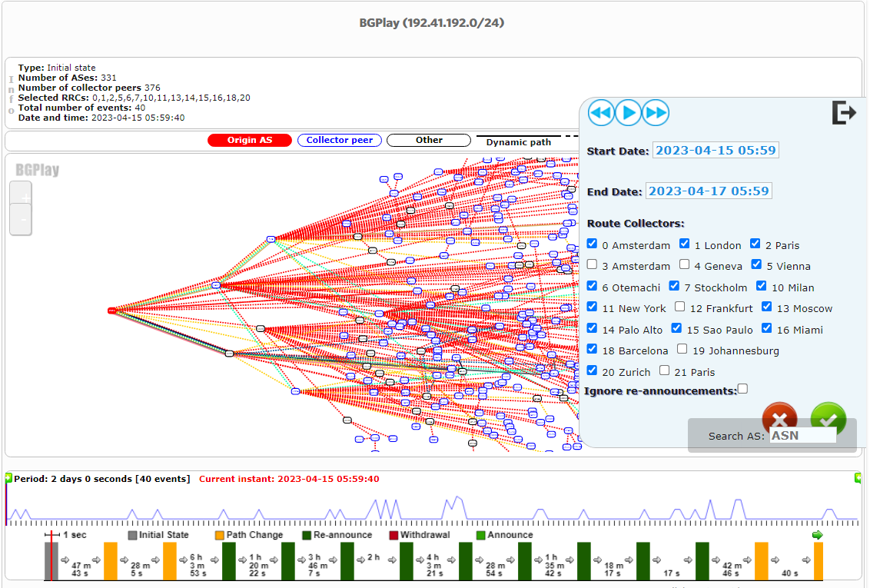Click the fast-forward double-arrow button
870x588 pixels.
point(656,113)
